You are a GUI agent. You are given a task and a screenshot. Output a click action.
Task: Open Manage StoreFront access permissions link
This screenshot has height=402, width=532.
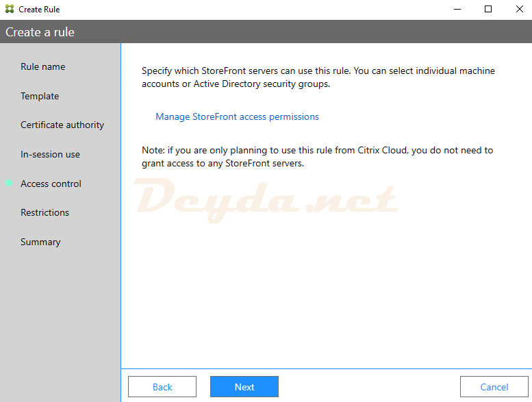237,116
